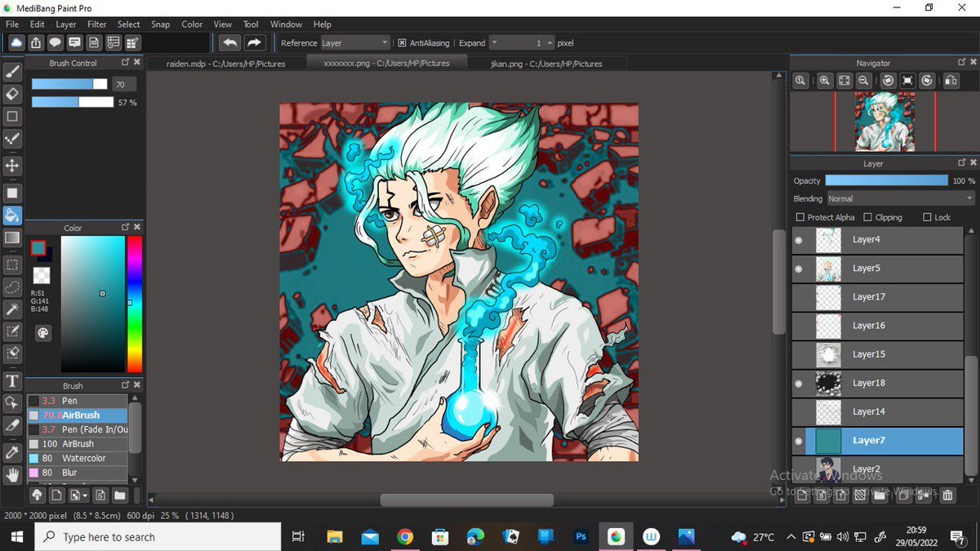
Task: Zoom out using Navigator magnifier minus
Action: point(864,80)
